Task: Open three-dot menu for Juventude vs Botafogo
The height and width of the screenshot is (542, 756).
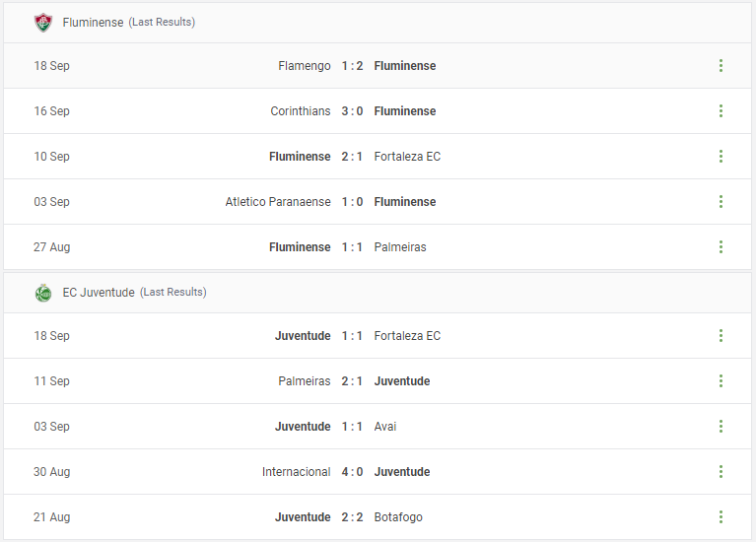Action: pos(721,517)
